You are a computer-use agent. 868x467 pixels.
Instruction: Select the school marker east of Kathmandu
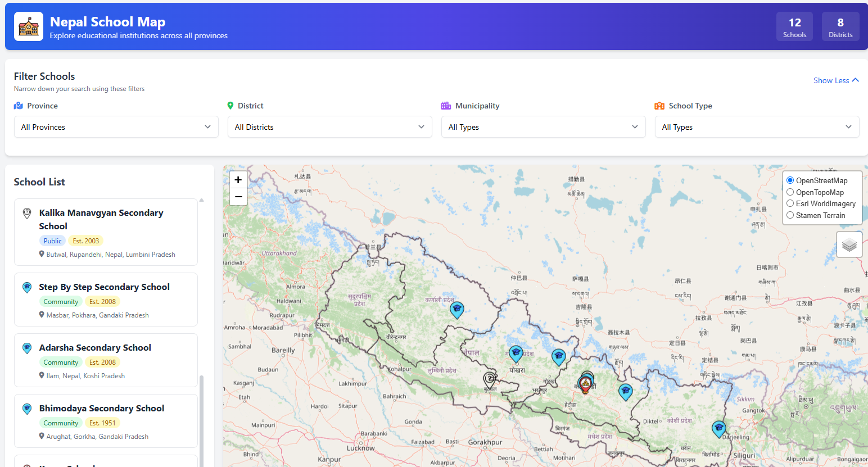[625, 392]
